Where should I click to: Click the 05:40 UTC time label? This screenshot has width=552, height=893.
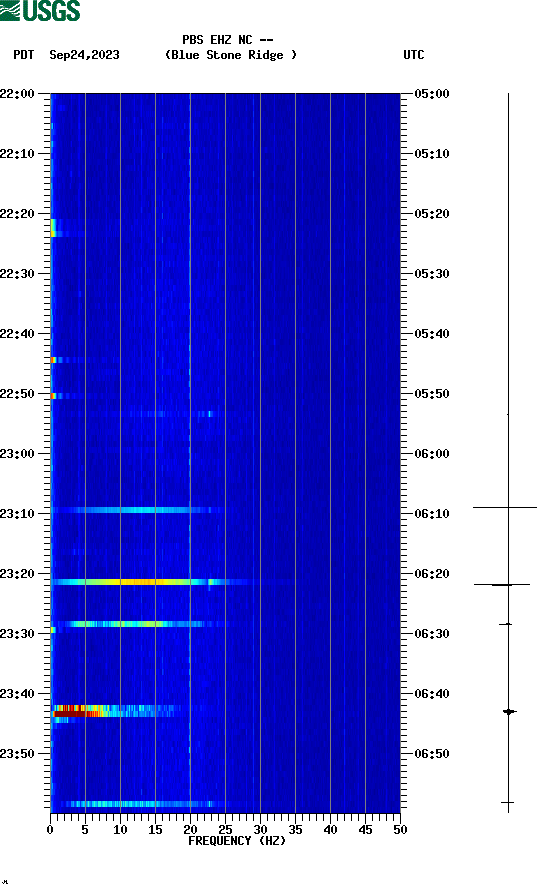pyautogui.click(x=432, y=334)
